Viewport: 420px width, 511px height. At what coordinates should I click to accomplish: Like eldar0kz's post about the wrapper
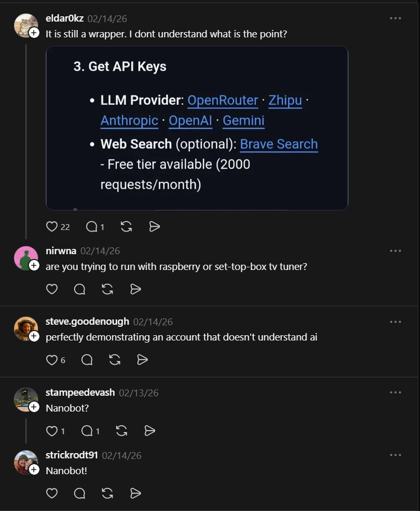tap(52, 226)
